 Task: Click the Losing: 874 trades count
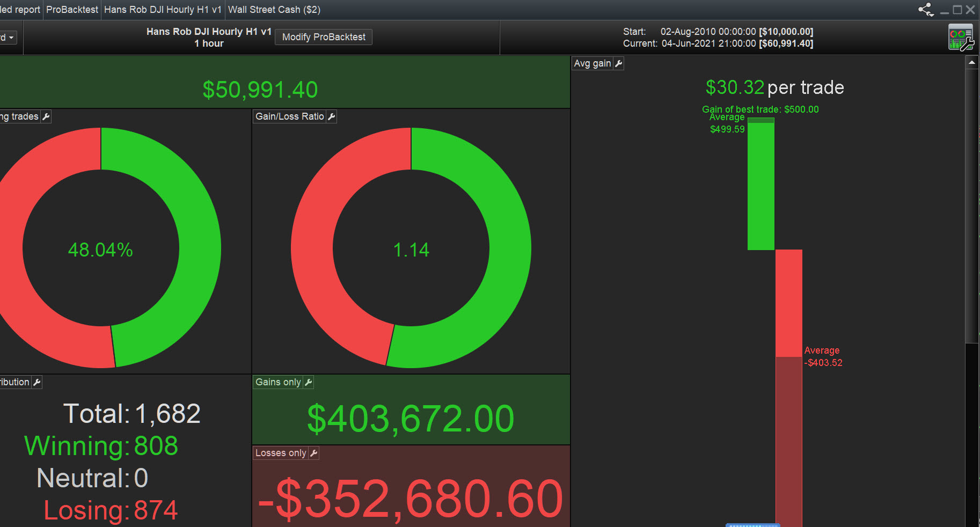click(111, 510)
